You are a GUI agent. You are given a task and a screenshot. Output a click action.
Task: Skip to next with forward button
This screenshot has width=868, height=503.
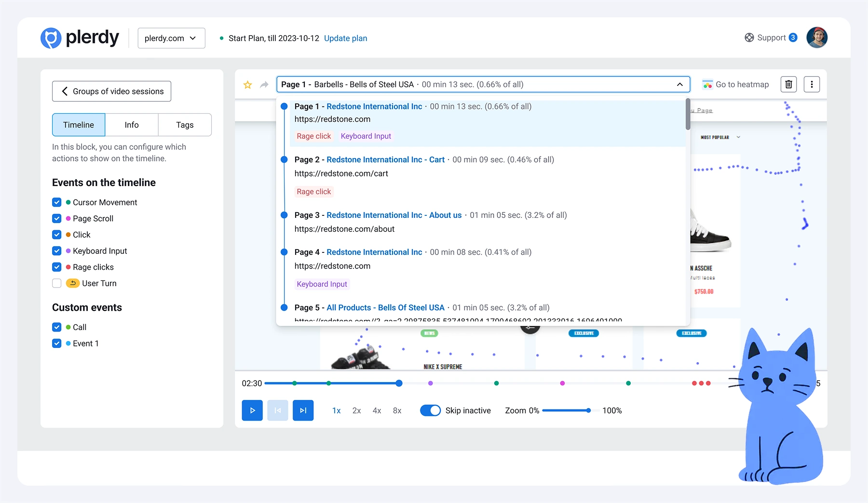(x=303, y=410)
